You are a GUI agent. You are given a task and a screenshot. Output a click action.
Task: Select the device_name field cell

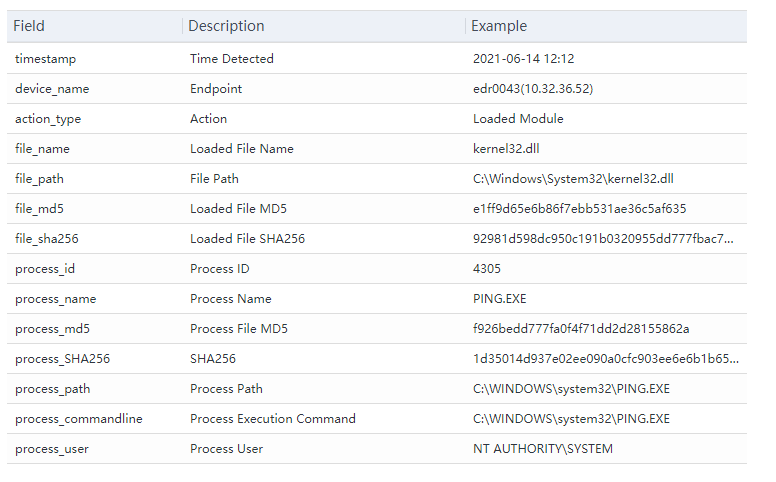click(52, 89)
